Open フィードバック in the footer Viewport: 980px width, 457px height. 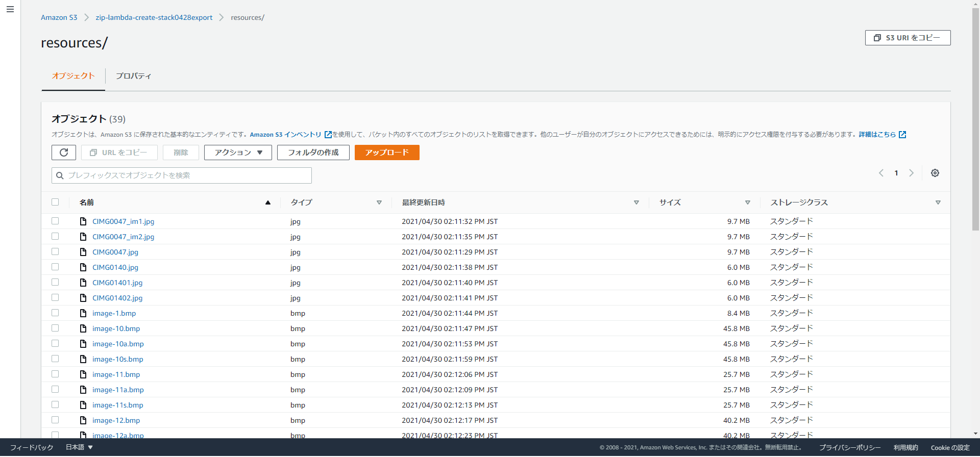click(32, 447)
